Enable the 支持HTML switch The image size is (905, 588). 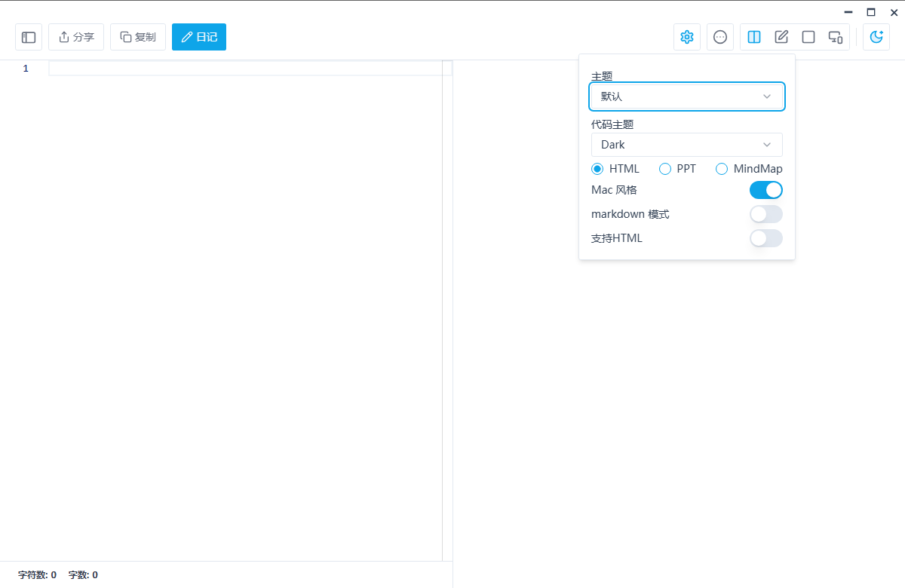765,238
